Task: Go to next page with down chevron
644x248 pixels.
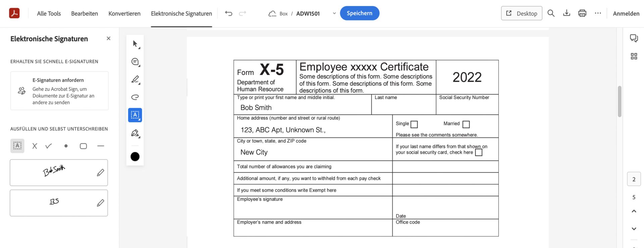Action: pyautogui.click(x=634, y=229)
